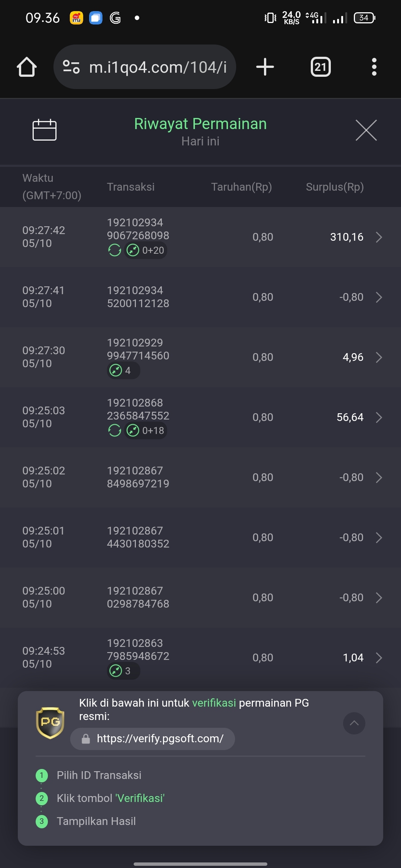Tap the site settings icon in the address bar
The width and height of the screenshot is (401, 868).
point(71,67)
